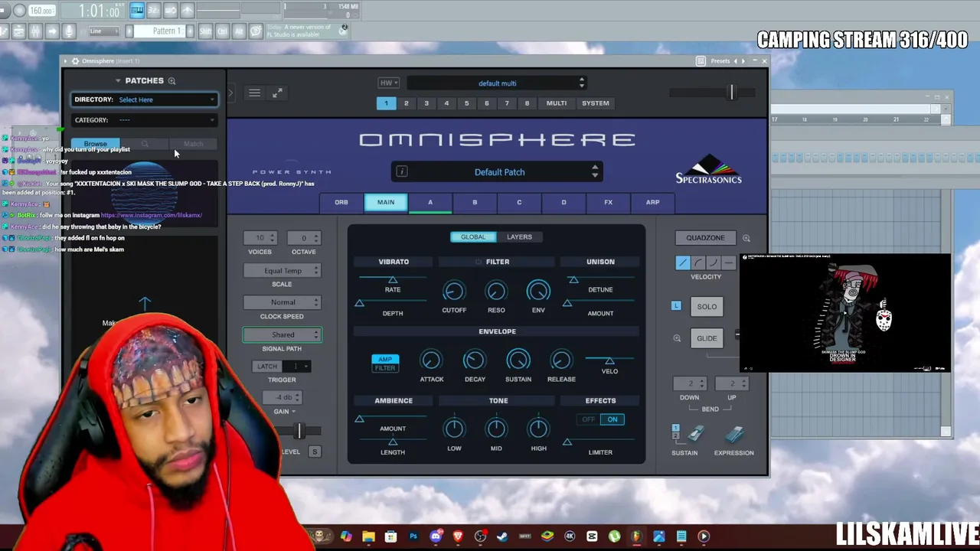Adjust the filter CUTOFF knob
Viewport: 980px width, 551px height.
[x=453, y=291]
